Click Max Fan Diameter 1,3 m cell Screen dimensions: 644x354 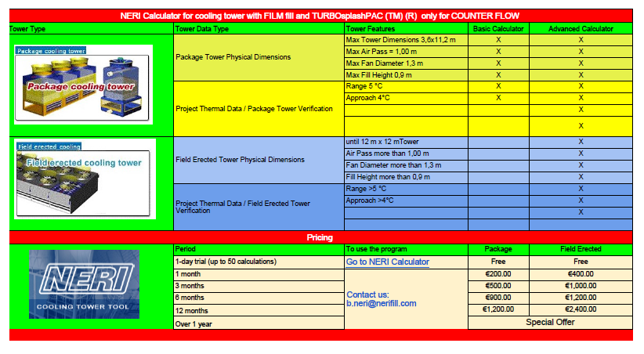tap(406, 63)
